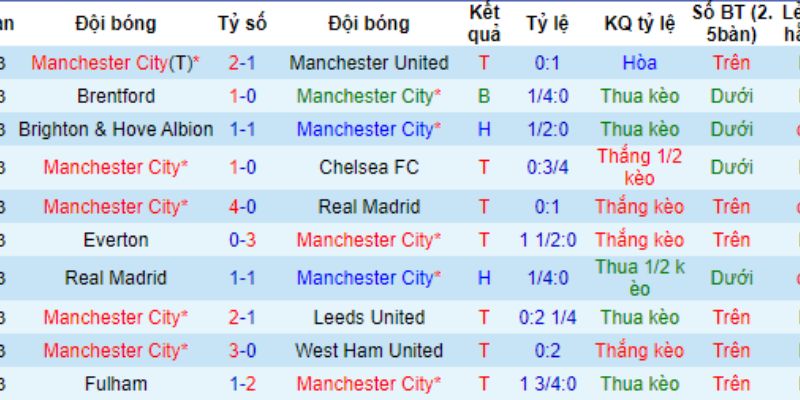Select the 0:3/4 odds for Chelsea match

(x=547, y=167)
